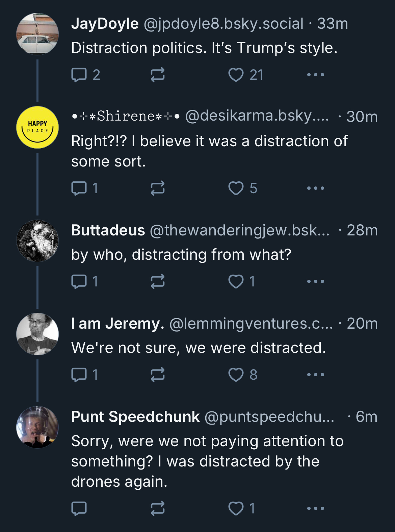Reply to Punt Speedchunk's drones post
This screenshot has width=395, height=532.
[79, 508]
